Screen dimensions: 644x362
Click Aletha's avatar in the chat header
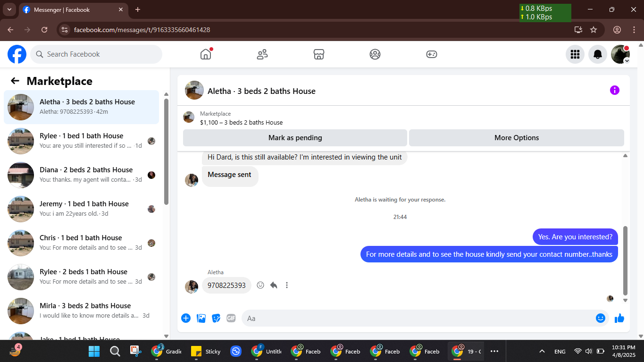coord(194,90)
